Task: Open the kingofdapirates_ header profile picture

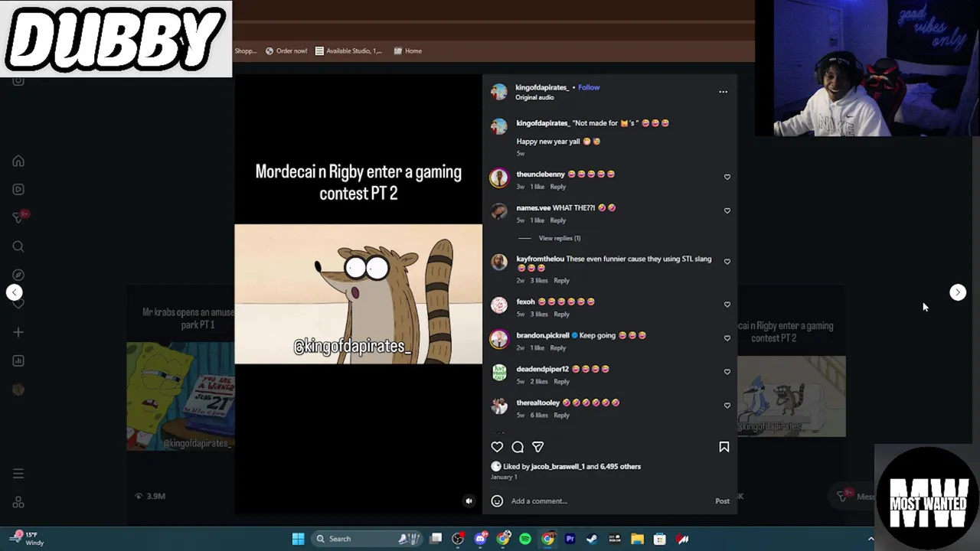Action: point(499,92)
